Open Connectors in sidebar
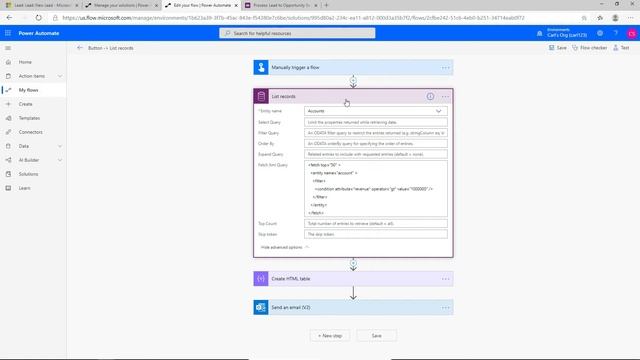 31,132
